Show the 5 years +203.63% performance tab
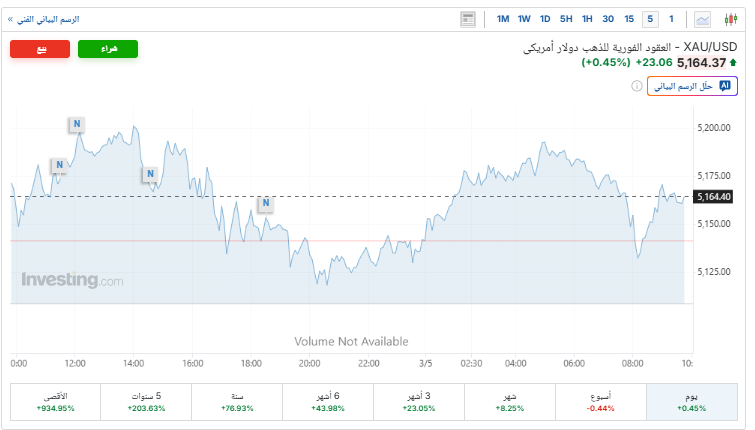The width and height of the screenshot is (755, 430). pos(146,402)
